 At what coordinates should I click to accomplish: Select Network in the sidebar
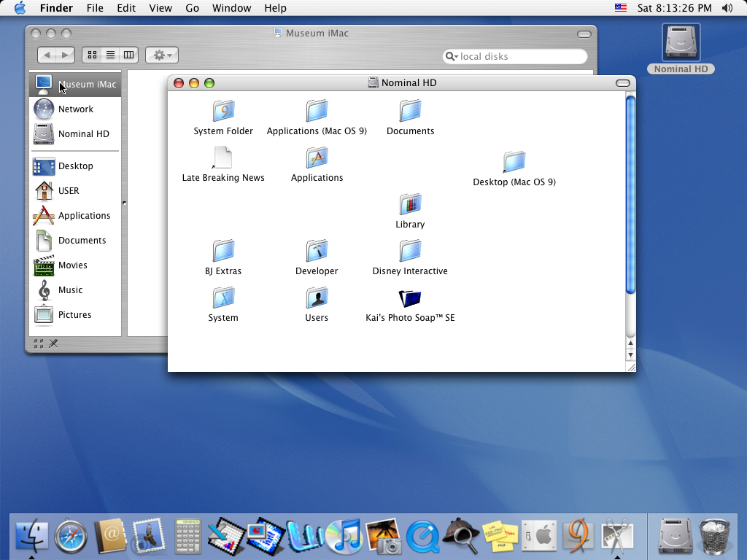(75, 109)
